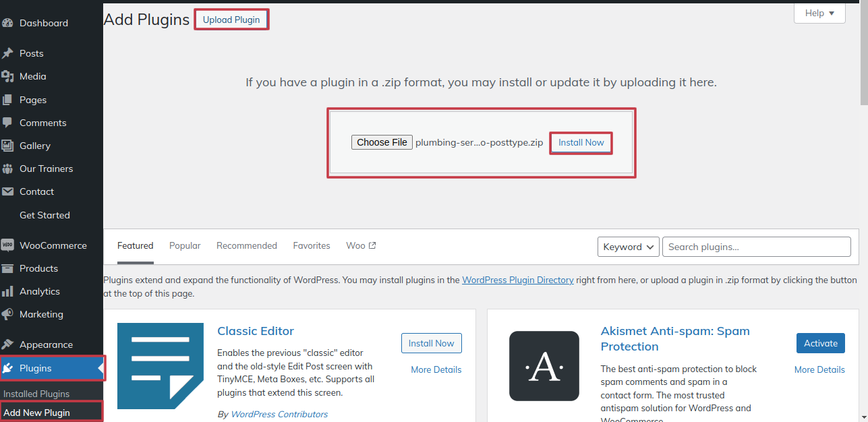Click the Dashboard gauge icon

[7, 23]
